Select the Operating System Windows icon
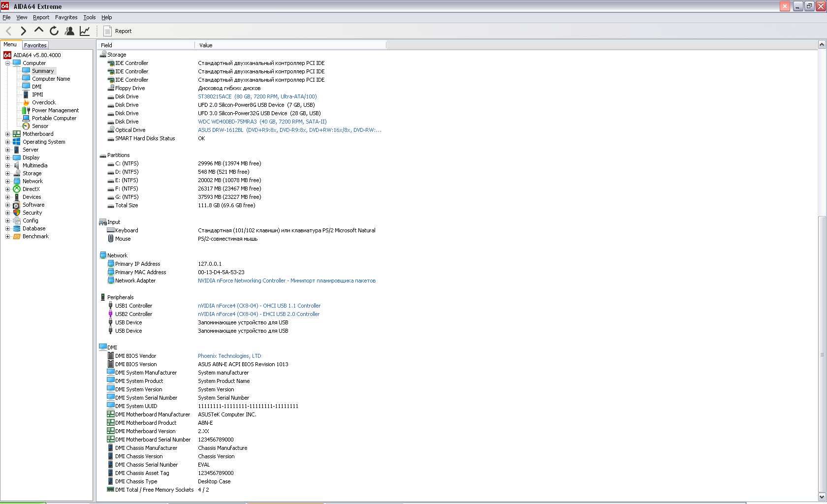Image resolution: width=827 pixels, height=504 pixels. (x=17, y=142)
